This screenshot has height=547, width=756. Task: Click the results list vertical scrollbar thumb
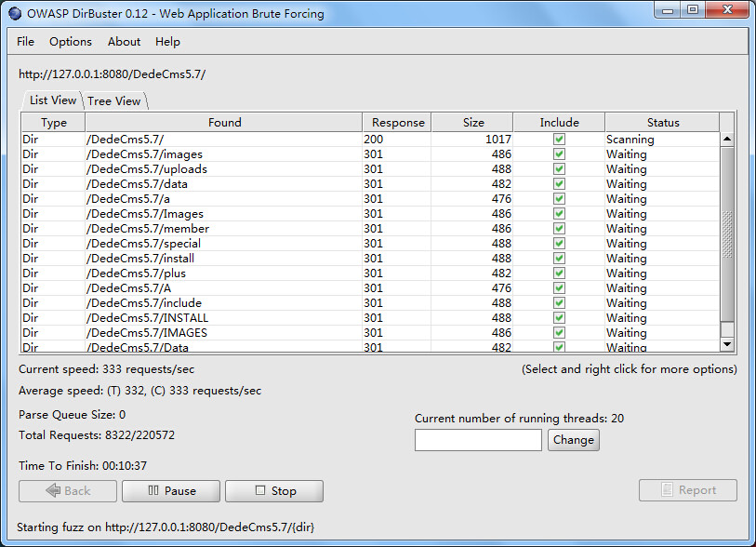[x=727, y=233]
